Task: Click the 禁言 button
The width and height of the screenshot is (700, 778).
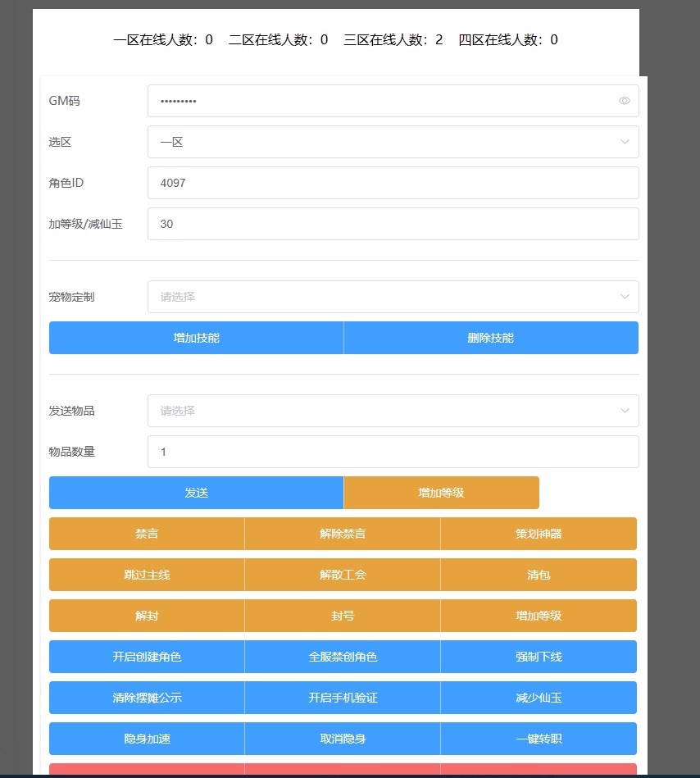Action: pyautogui.click(x=147, y=534)
